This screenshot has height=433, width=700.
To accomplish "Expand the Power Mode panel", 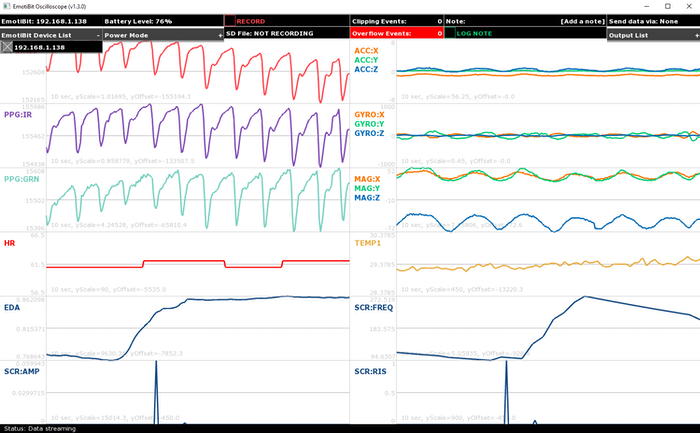I will (x=220, y=35).
